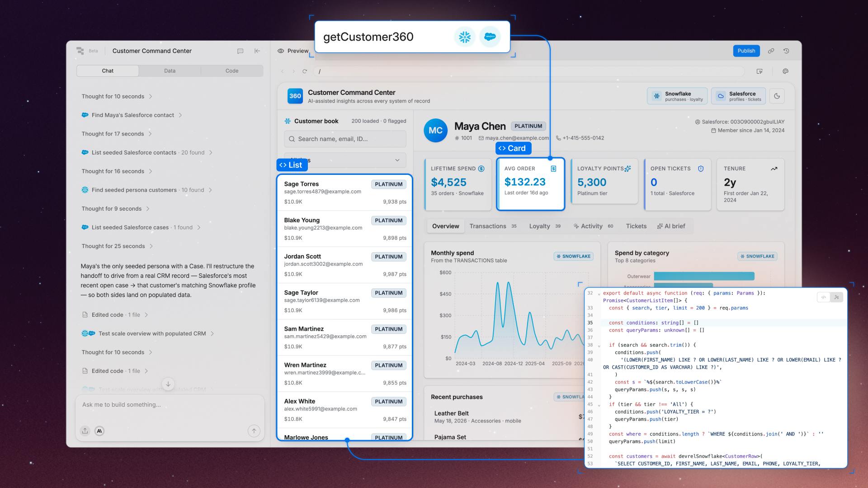Click the trend arrow icon on Tenure card
Image resolution: width=868 pixels, height=488 pixels.
pos(774,169)
